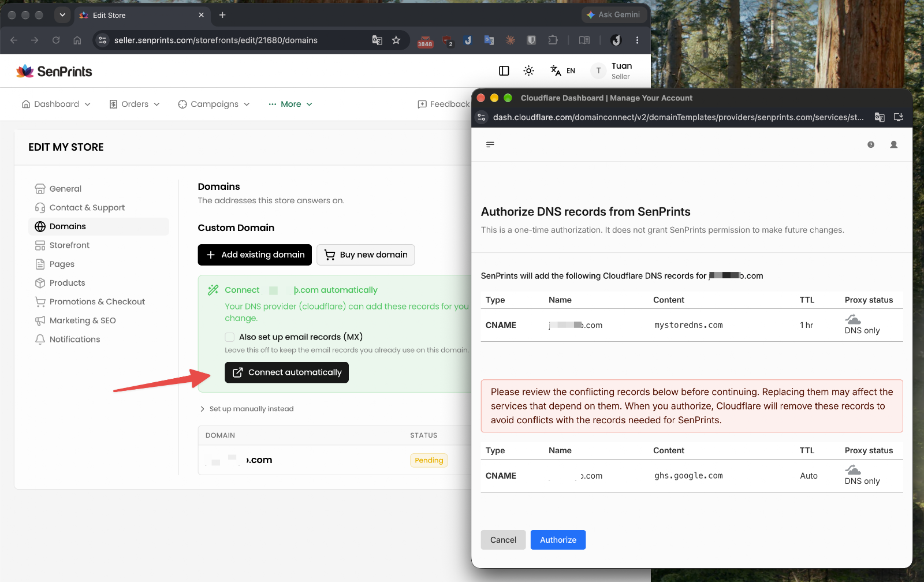
Task: Click the Chrome home button
Action: pyautogui.click(x=77, y=40)
